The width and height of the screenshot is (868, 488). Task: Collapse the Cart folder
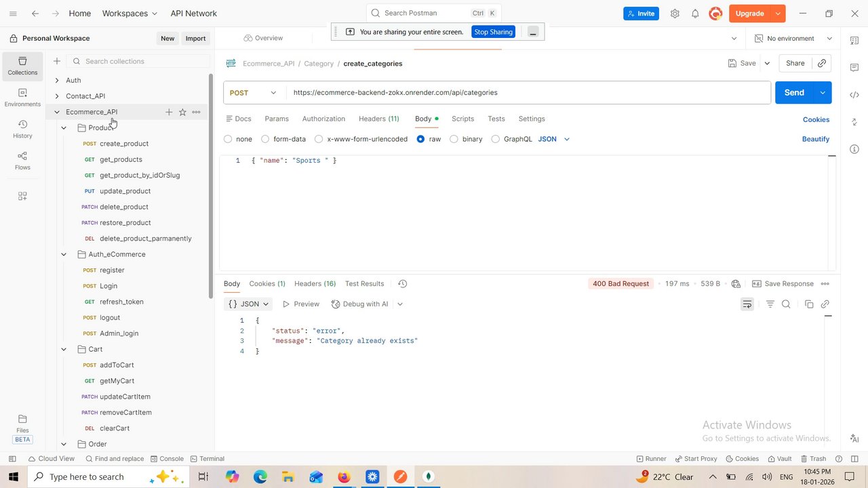coord(64,349)
